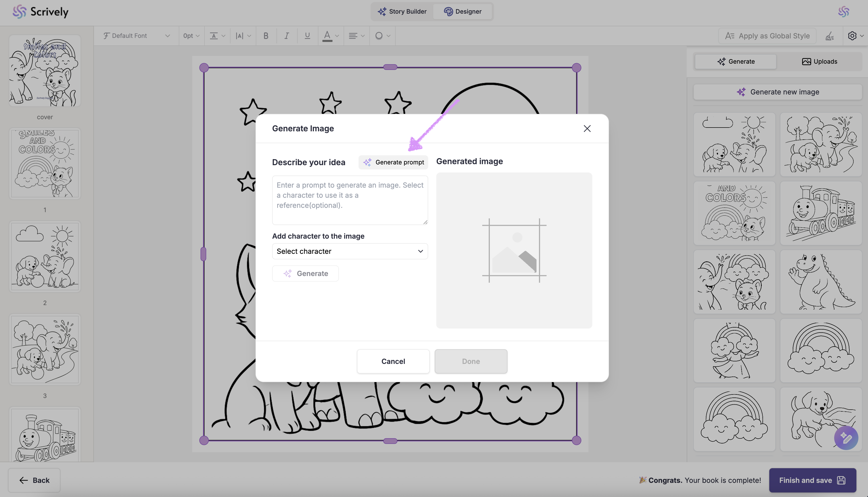Toggle bold formatting in toolbar

tap(266, 36)
